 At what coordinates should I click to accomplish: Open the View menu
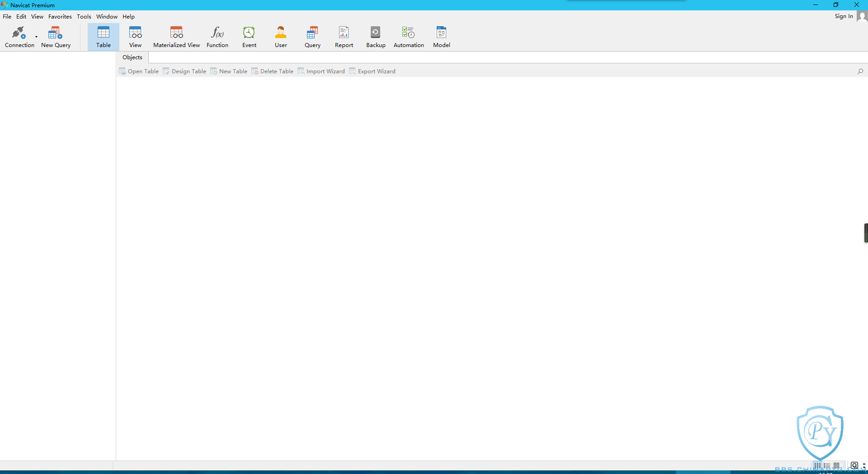(x=37, y=16)
